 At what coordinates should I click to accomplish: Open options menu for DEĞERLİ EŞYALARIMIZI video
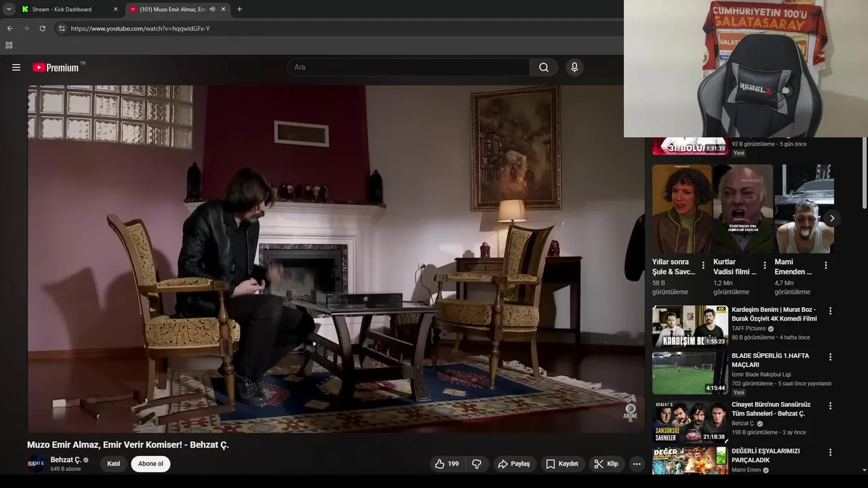click(830, 453)
